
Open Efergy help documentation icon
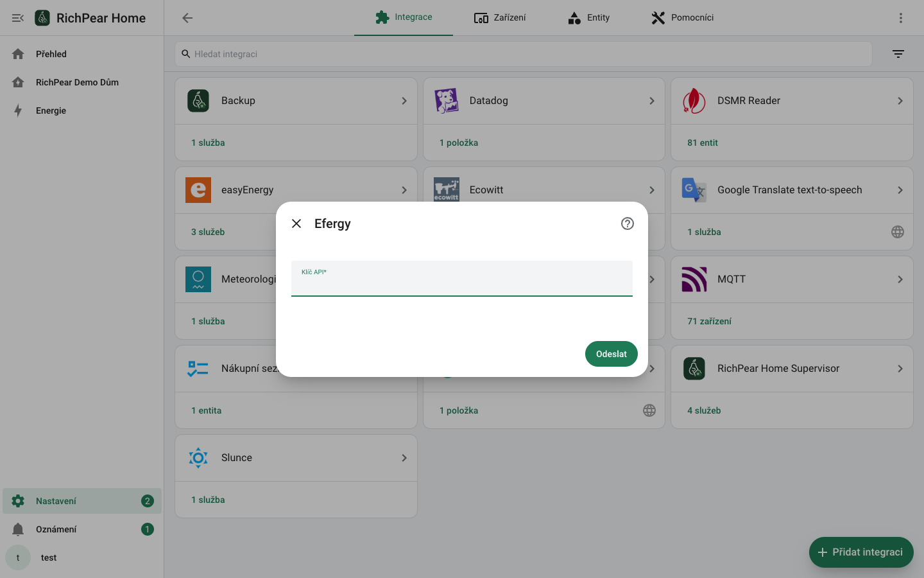(628, 223)
